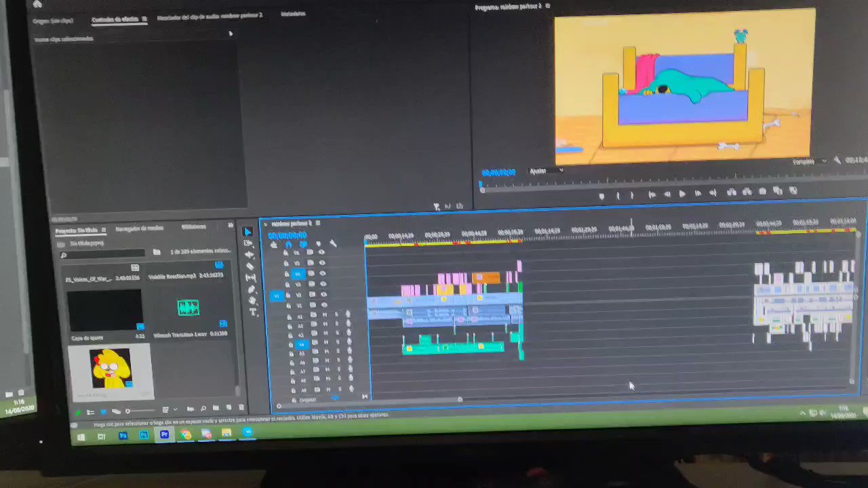Select the Selection tool arrow
The width and height of the screenshot is (868, 488).
pyautogui.click(x=248, y=232)
